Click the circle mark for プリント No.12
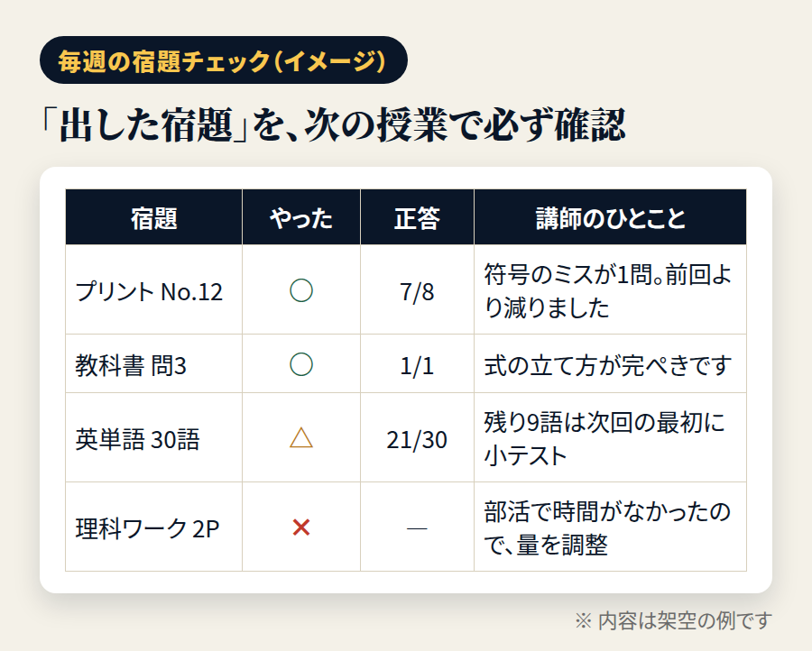Screen dimensions: 812x651 (x=300, y=290)
